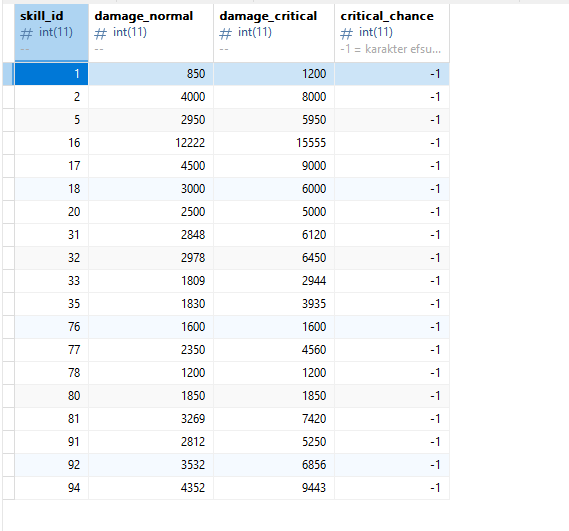The image size is (569, 531).
Task: Select the skill_id cell with value 1
Action: 52,74
